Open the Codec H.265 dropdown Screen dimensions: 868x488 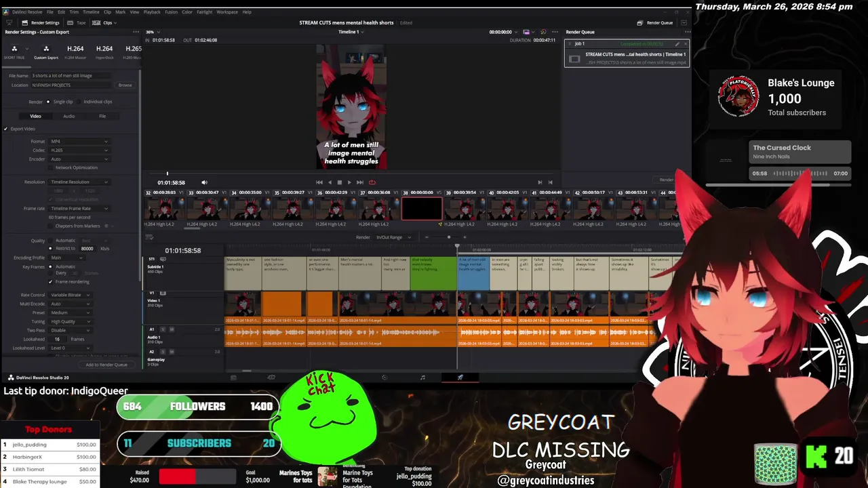(79, 150)
